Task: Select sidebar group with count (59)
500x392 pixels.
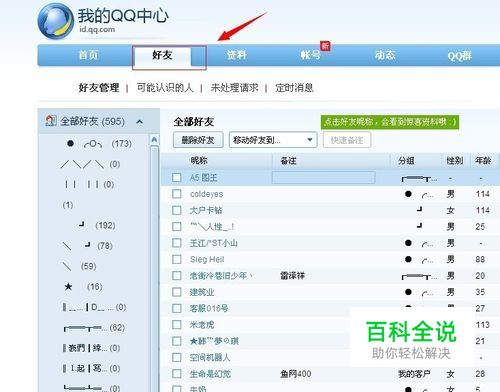Action: (x=79, y=266)
